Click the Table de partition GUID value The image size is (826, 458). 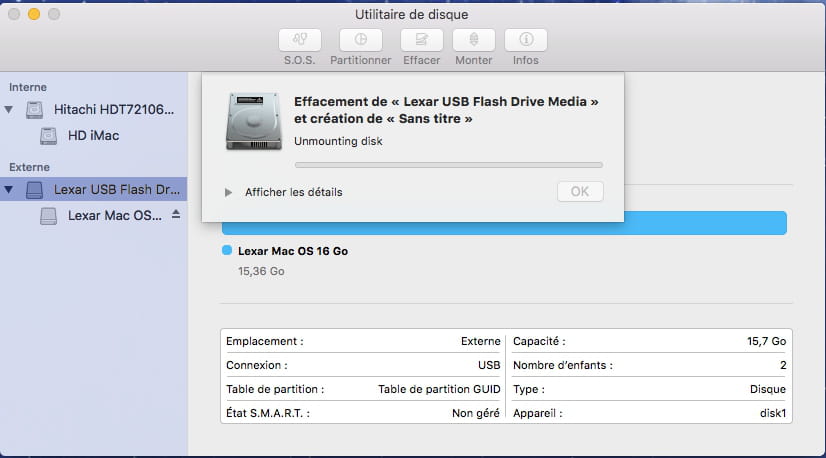point(439,389)
